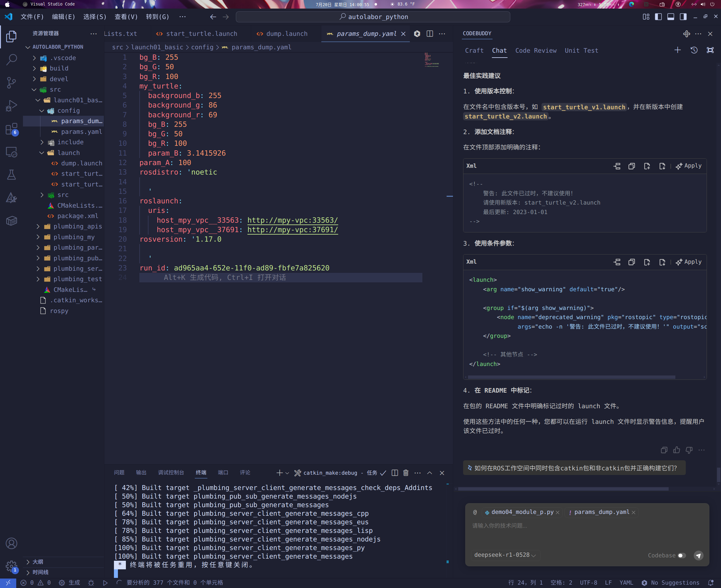Toggle the bottom panel layout button
This screenshot has width=721, height=588.
tap(670, 17)
